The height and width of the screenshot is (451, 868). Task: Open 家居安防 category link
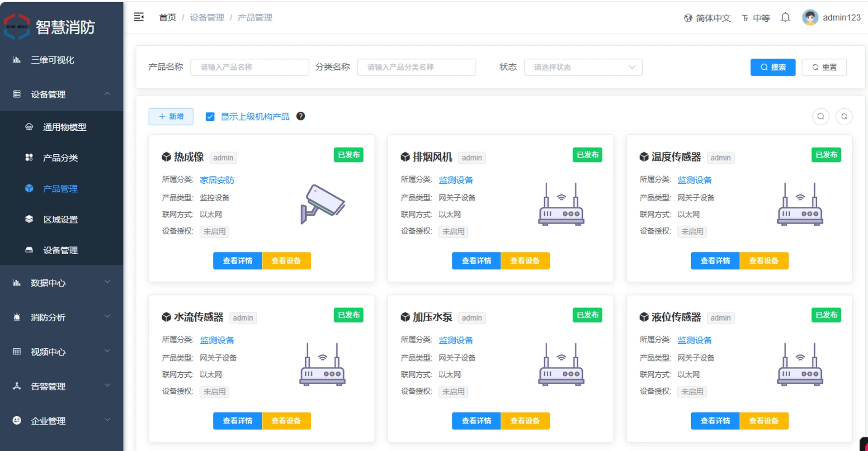[x=217, y=180]
